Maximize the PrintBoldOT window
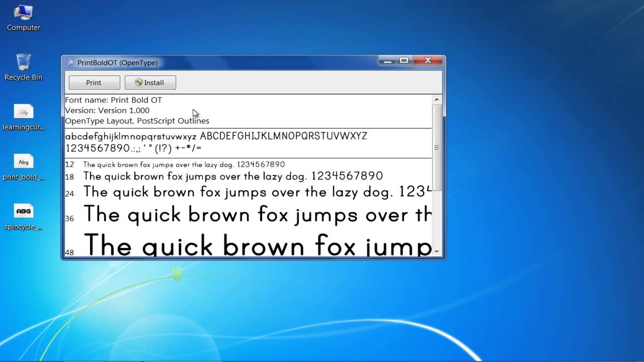 (404, 61)
